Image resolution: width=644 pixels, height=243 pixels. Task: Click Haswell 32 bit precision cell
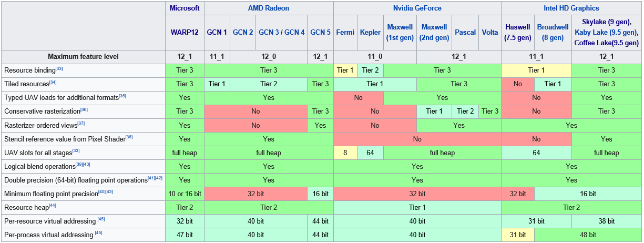coord(518,194)
